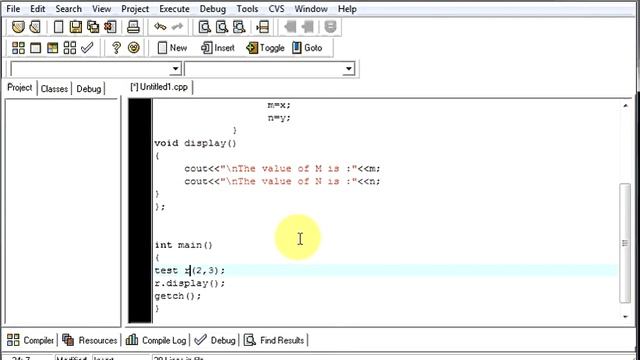640x360 pixels.
Task: Create a new source file with the blank page icon
Action: click(x=58, y=27)
